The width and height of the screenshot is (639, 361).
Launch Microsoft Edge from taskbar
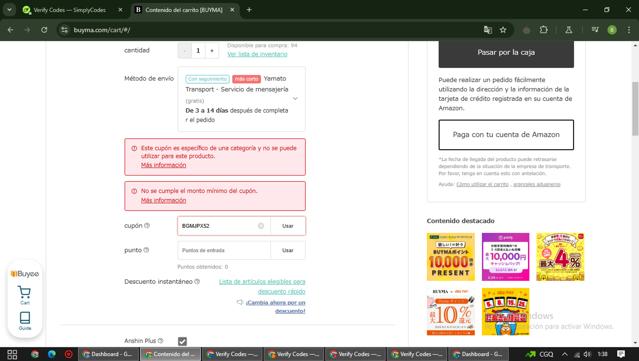pos(52,354)
